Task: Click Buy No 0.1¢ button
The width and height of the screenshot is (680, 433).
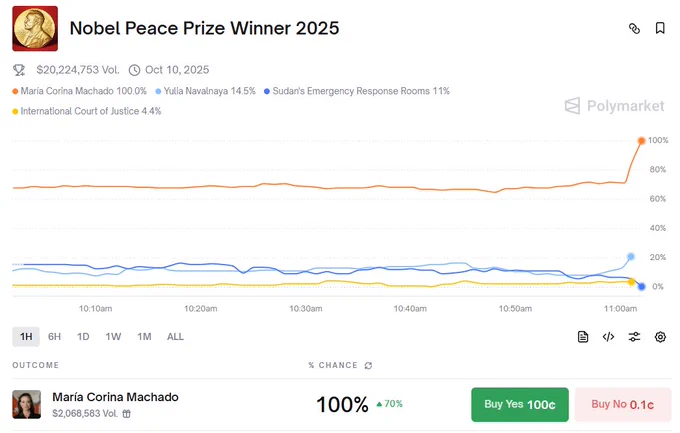Action: point(623,404)
